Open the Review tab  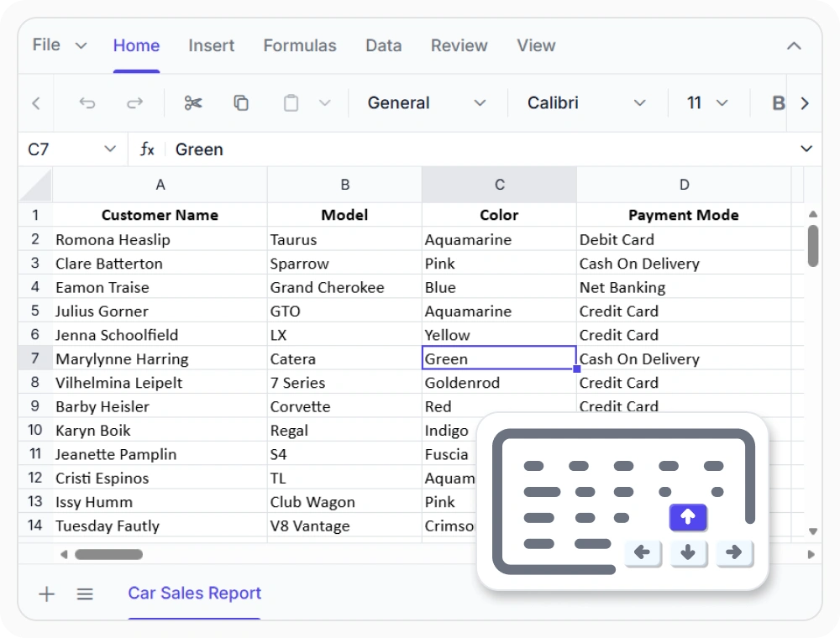click(459, 45)
